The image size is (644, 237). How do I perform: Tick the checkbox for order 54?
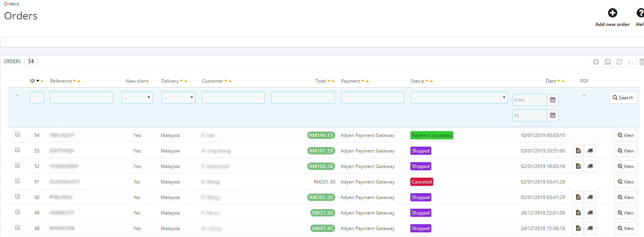tap(17, 134)
